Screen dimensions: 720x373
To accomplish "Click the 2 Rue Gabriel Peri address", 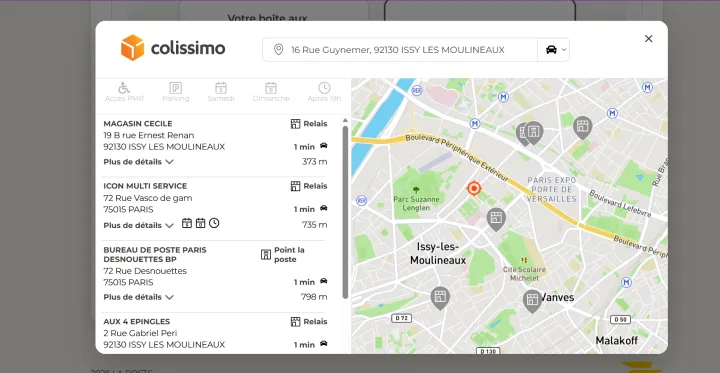I will 140,333.
